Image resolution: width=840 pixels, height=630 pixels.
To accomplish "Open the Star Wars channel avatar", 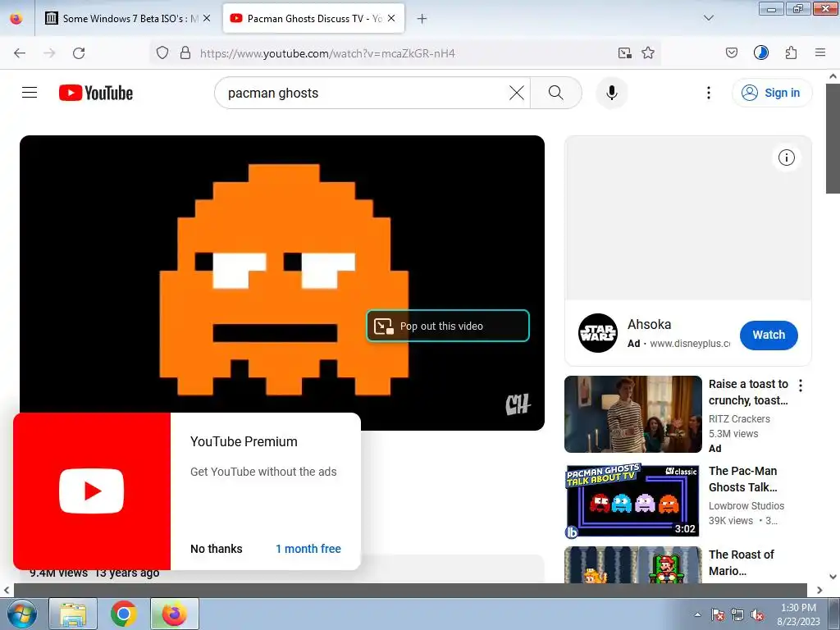I will tap(598, 333).
